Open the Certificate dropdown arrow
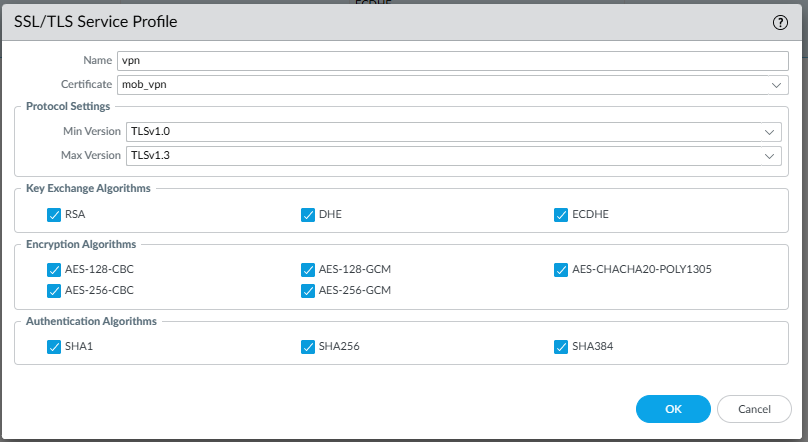Image resolution: width=808 pixels, height=442 pixels. (778, 85)
